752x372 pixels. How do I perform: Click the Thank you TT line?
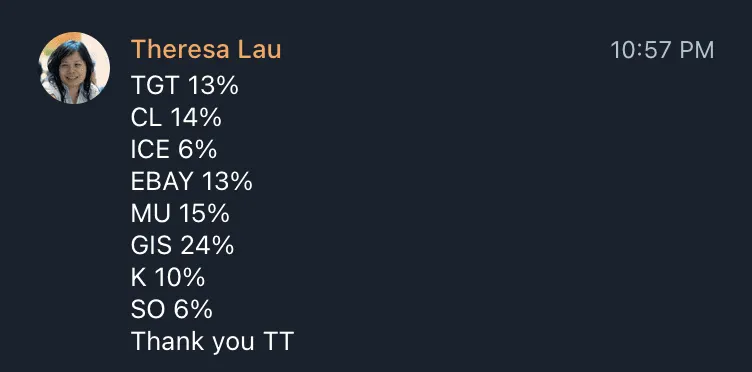[212, 341]
